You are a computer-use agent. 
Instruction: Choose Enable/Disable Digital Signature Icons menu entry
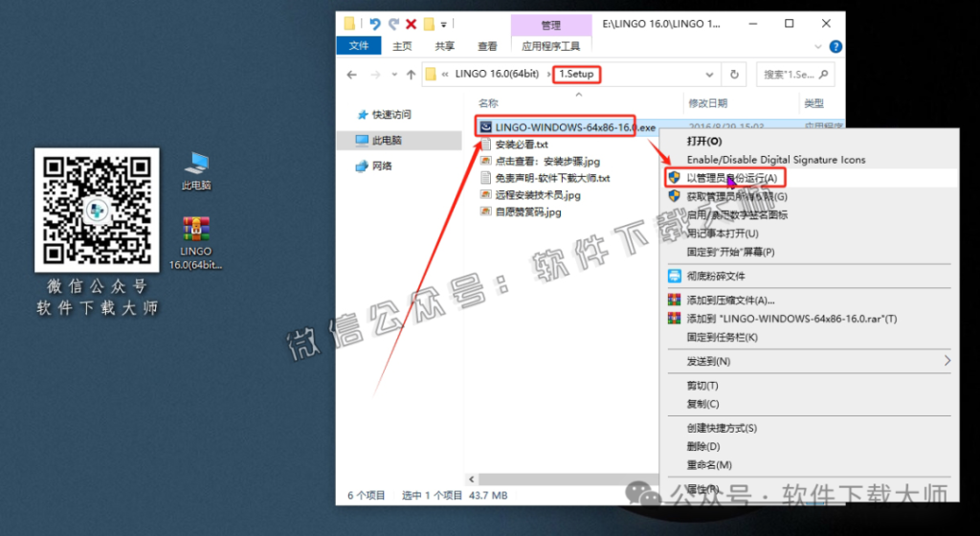coord(810,160)
